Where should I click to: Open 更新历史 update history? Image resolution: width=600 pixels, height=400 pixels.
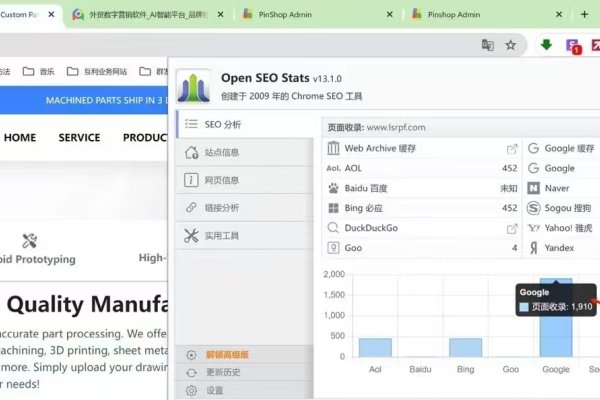click(x=222, y=372)
